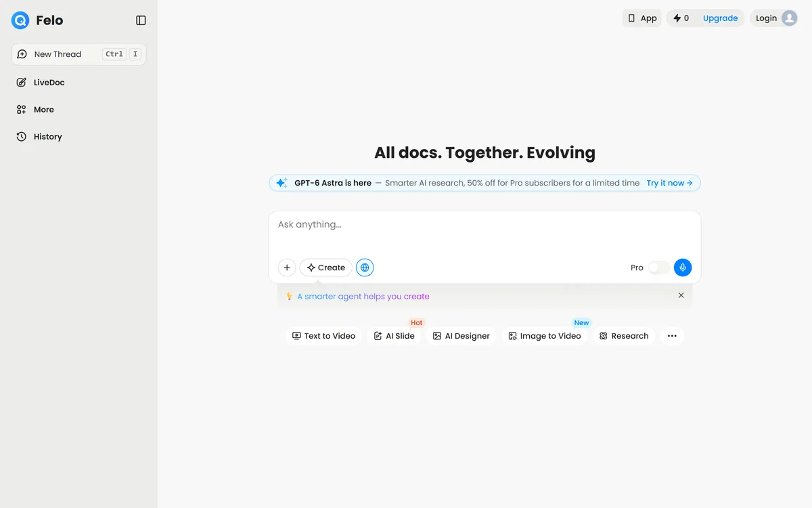Select Research option
The width and height of the screenshot is (812, 508).
pos(624,336)
